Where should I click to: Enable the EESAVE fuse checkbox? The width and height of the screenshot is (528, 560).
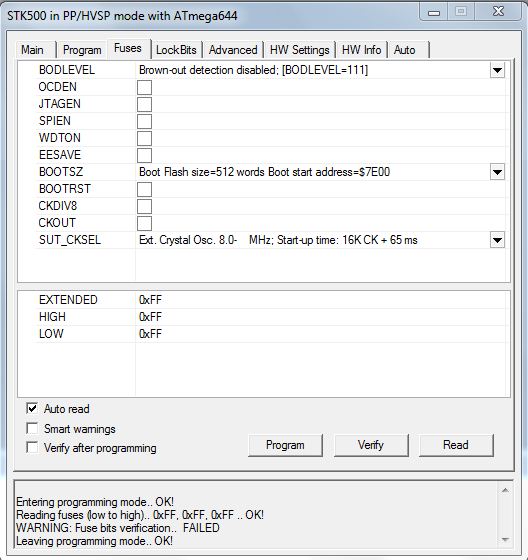pos(144,155)
